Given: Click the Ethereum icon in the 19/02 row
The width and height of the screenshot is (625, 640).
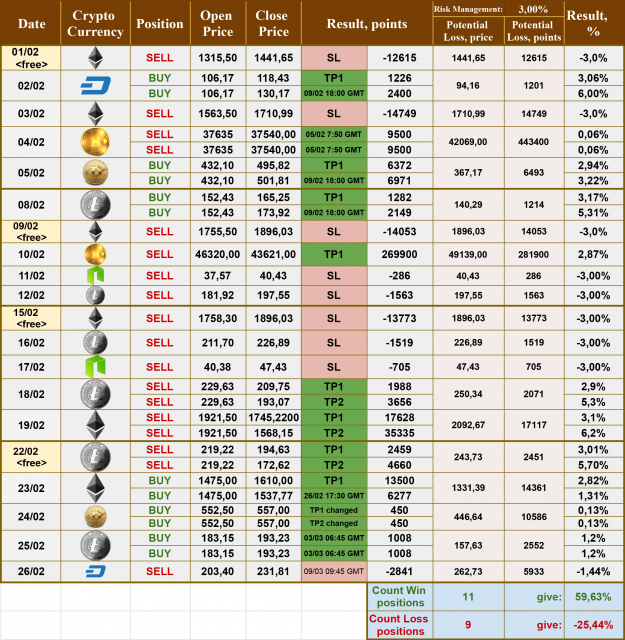Looking at the screenshot, I should 96,424.
